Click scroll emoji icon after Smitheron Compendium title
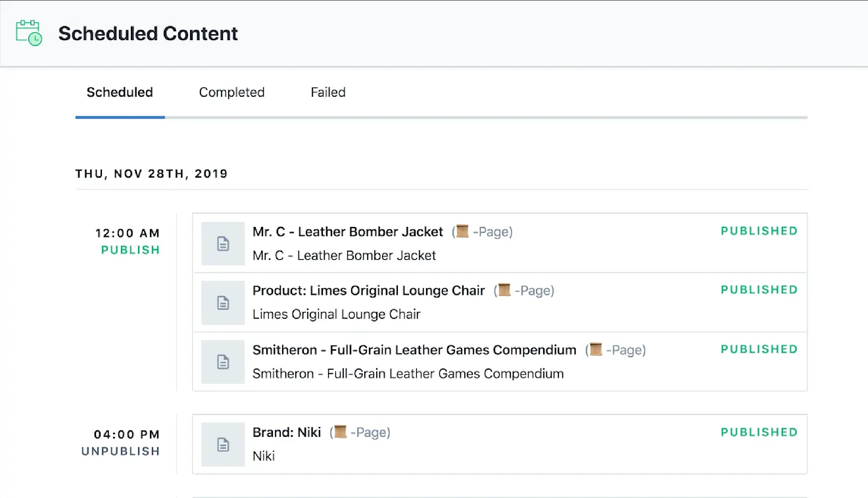 click(x=596, y=349)
